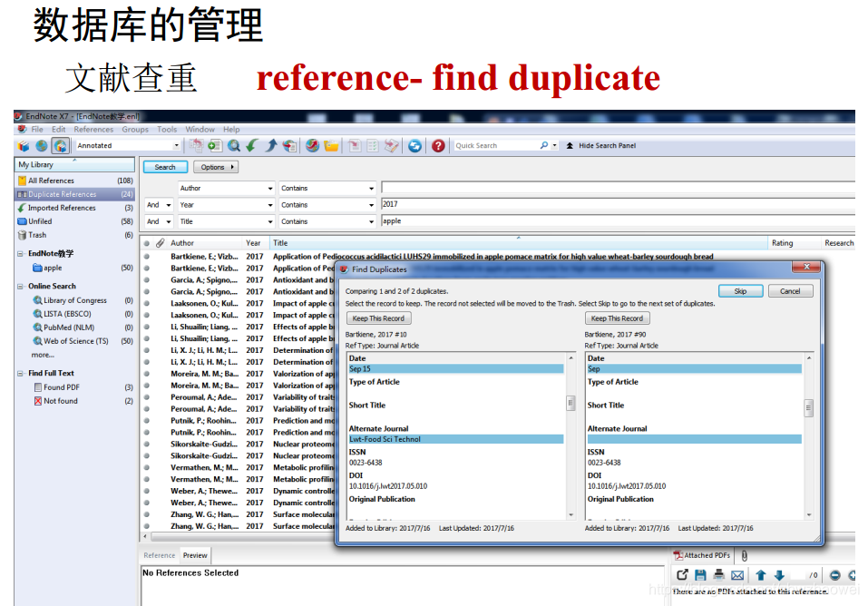This screenshot has width=868, height=606.
Task: Click the Print PDF printer icon
Action: tap(719, 575)
